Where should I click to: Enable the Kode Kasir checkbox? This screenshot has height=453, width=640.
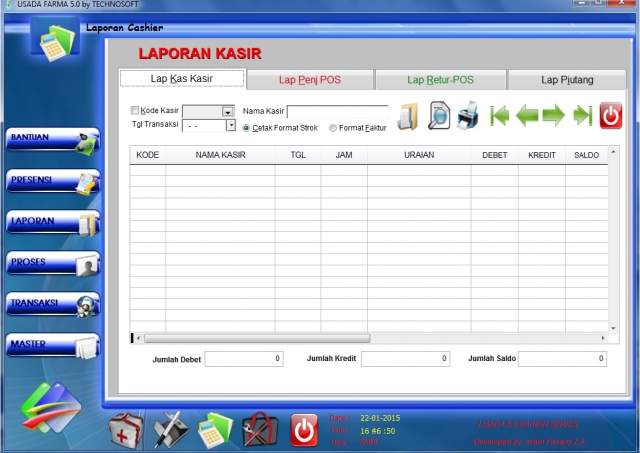136,111
